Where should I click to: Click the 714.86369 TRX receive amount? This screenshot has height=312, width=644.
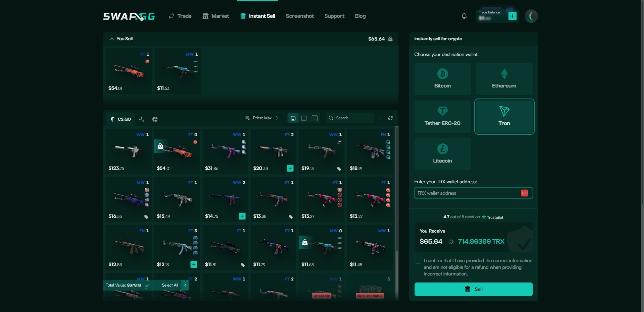481,241
